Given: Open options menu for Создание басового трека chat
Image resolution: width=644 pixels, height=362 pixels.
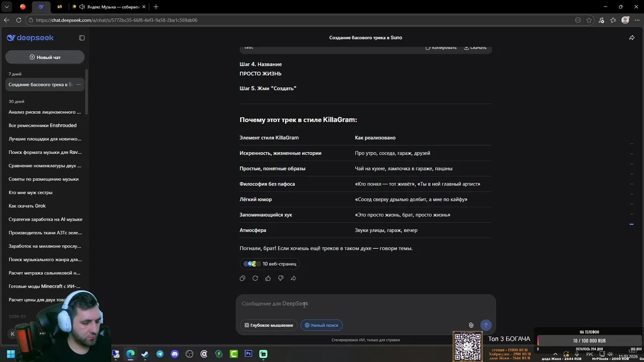Looking at the screenshot, I should 78,84.
